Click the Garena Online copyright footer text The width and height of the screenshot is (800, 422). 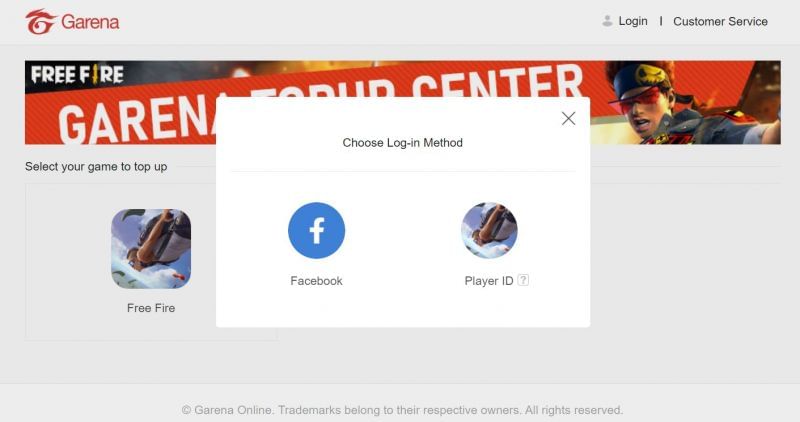(x=403, y=410)
